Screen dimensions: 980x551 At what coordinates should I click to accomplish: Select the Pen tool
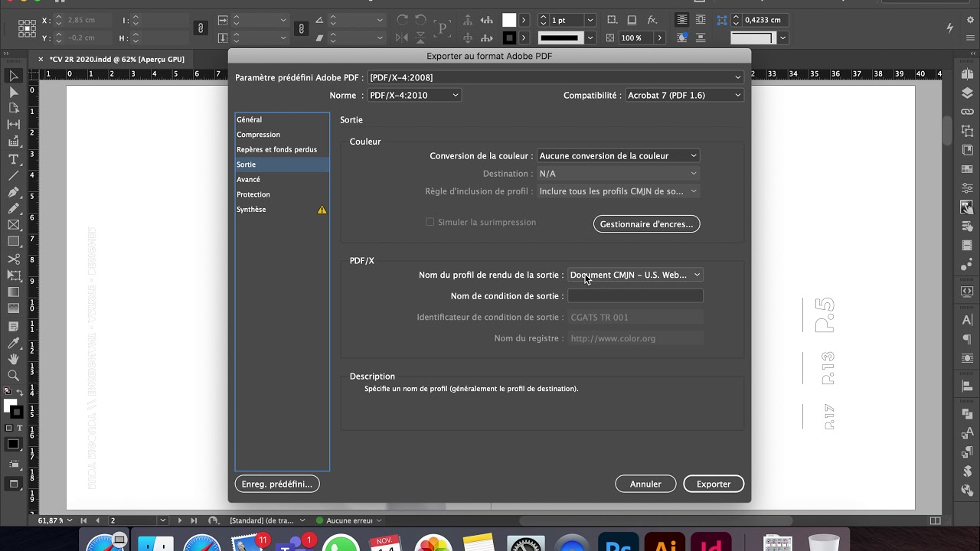13,192
